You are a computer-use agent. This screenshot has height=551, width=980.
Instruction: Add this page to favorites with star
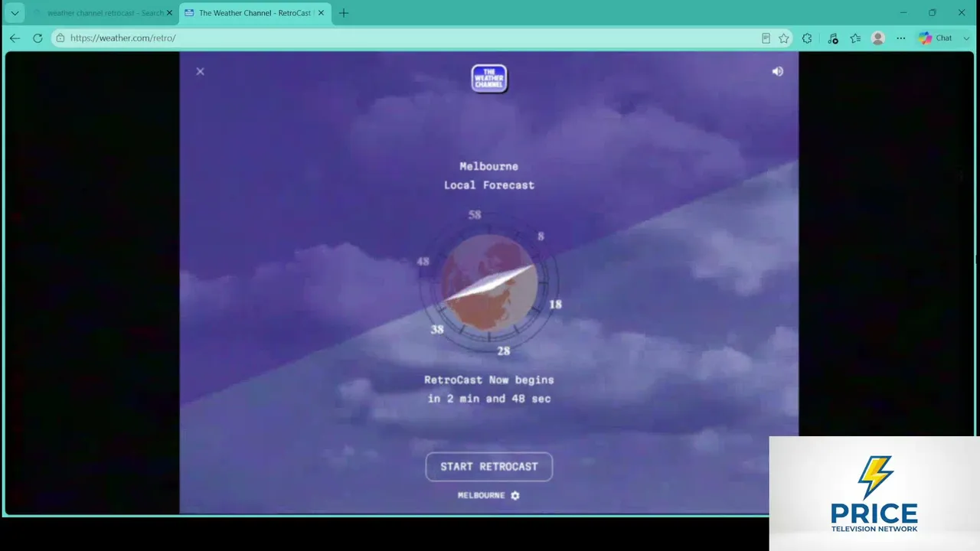click(x=784, y=38)
